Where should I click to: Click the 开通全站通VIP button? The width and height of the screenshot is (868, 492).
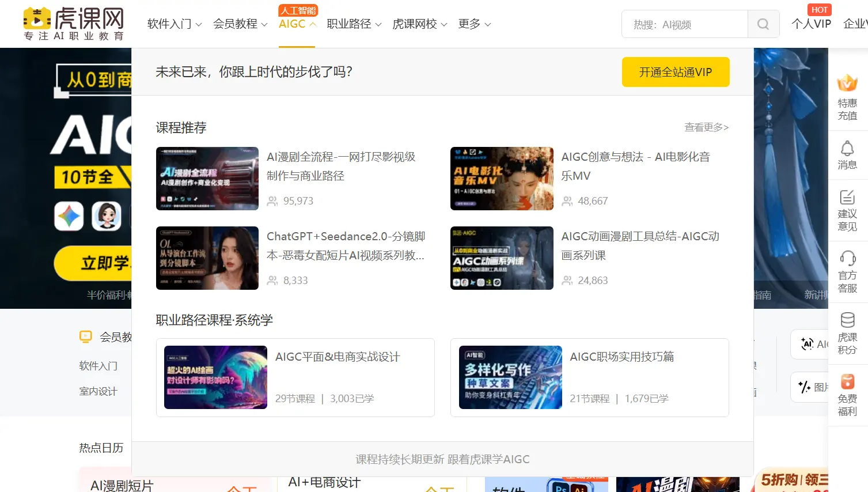point(676,72)
